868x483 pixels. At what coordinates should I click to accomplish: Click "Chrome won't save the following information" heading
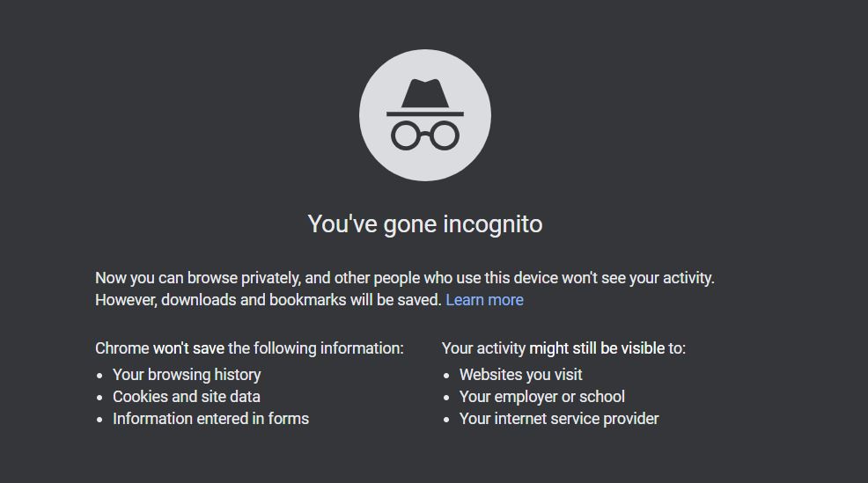point(250,348)
